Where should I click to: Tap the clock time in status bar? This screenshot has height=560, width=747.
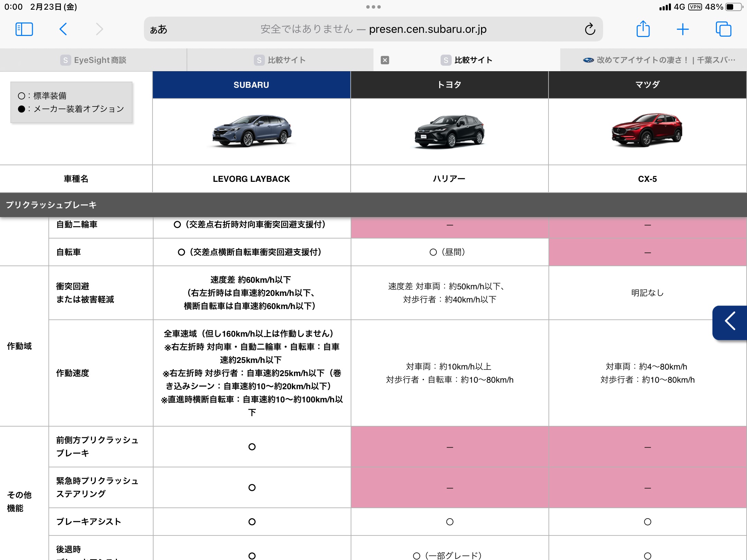[x=13, y=7]
